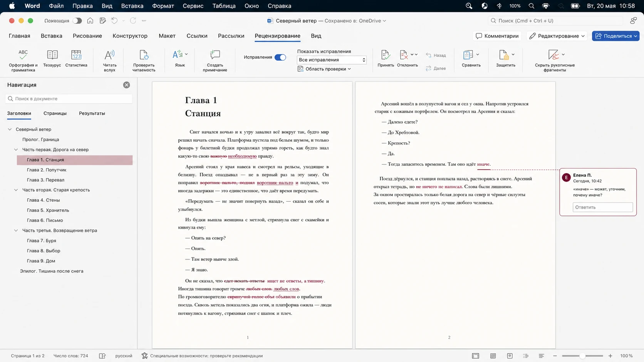Open the Вставка ribbon tab
The width and height of the screenshot is (644, 362).
(x=52, y=36)
